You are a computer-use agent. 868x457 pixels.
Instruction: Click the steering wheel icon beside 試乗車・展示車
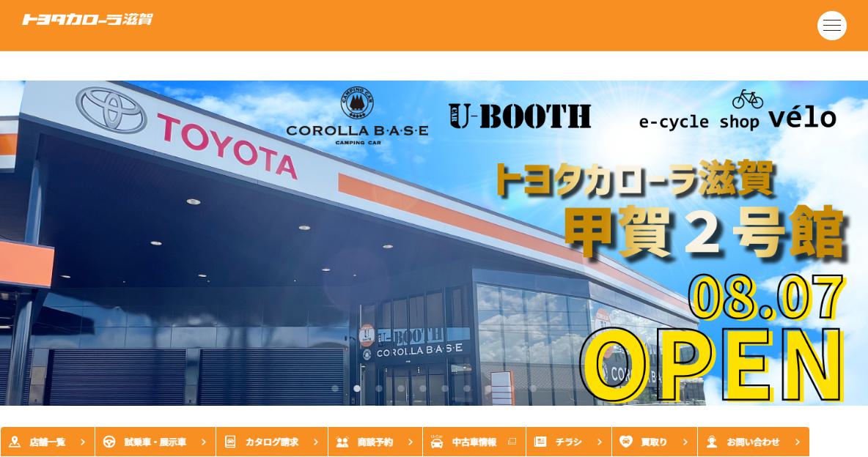tap(109, 442)
